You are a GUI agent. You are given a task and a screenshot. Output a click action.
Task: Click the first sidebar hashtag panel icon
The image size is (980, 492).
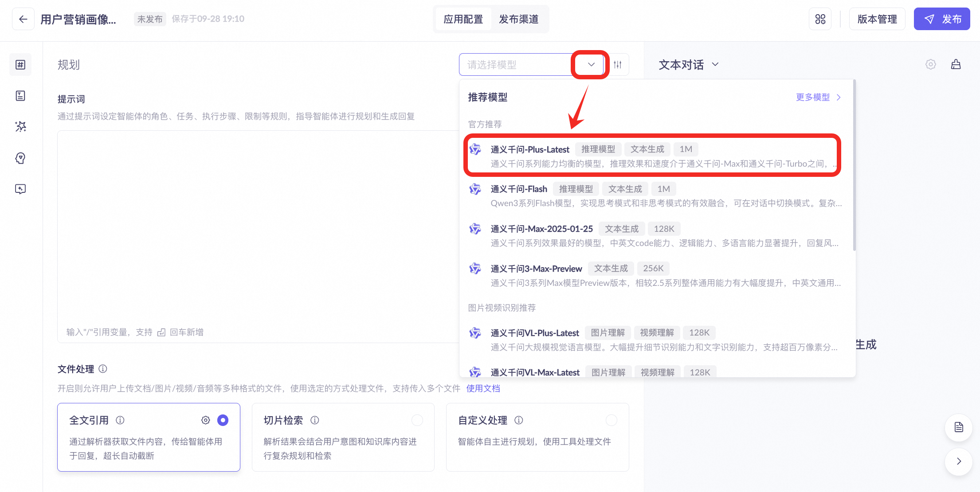click(20, 65)
